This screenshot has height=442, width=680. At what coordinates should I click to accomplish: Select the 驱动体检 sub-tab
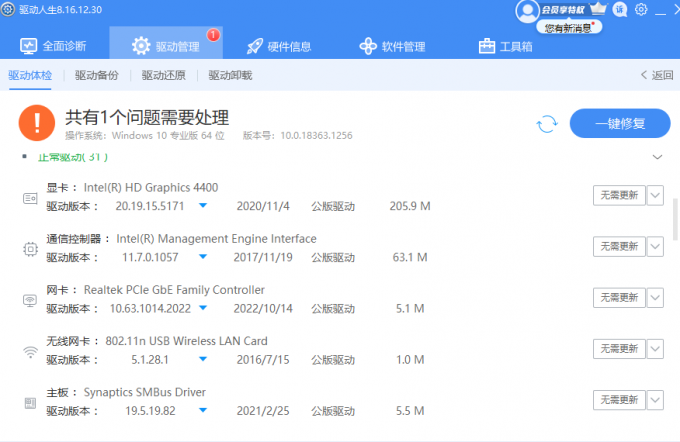click(30, 75)
